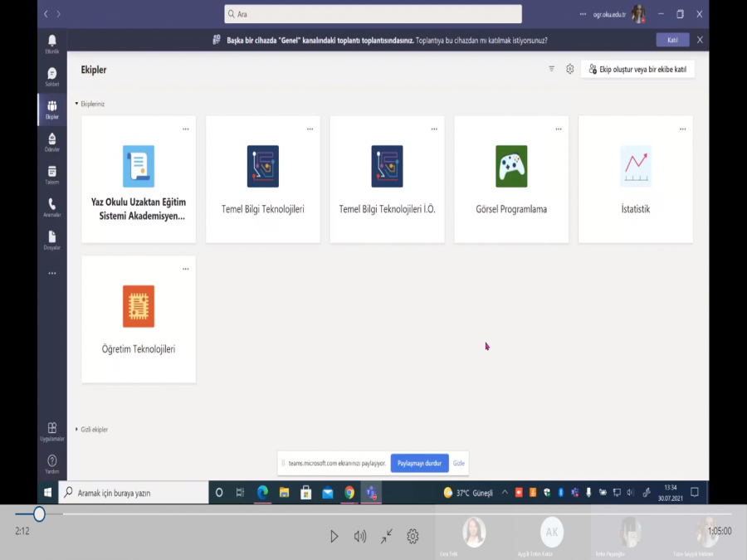Open the manage teams gear icon
This screenshot has width=747, height=560.
pyautogui.click(x=569, y=69)
